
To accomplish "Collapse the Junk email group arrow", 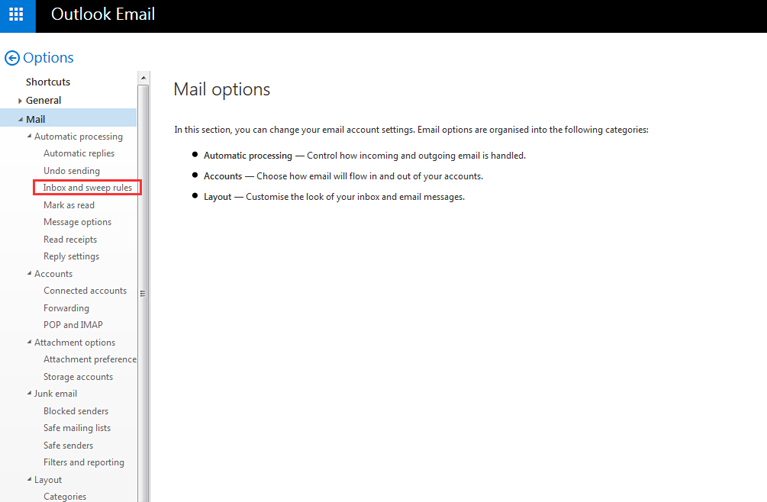I will (29, 393).
